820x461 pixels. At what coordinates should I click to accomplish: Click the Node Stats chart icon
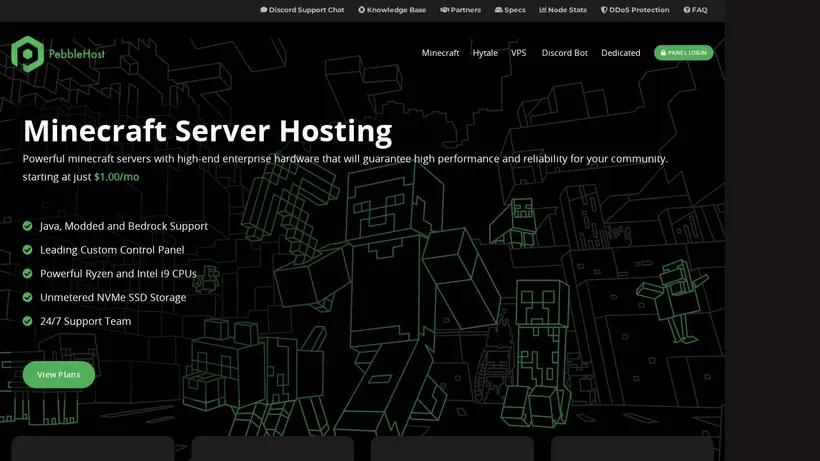pos(543,10)
